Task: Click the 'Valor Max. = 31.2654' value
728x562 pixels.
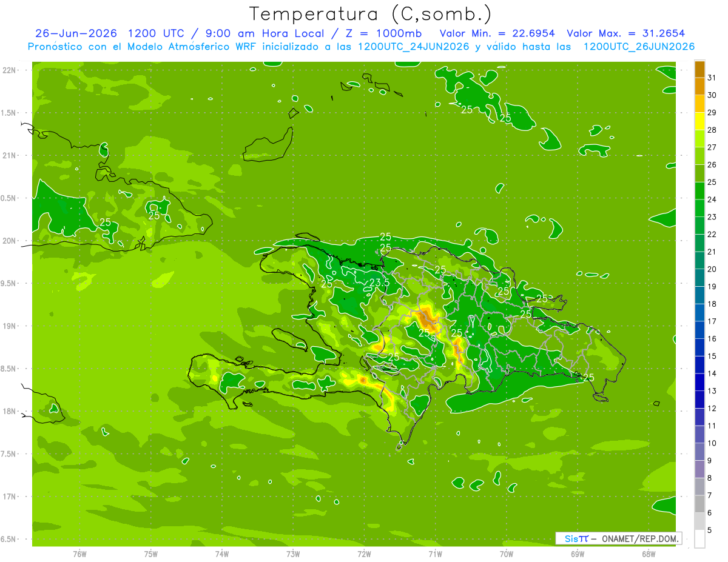Action: (626, 33)
